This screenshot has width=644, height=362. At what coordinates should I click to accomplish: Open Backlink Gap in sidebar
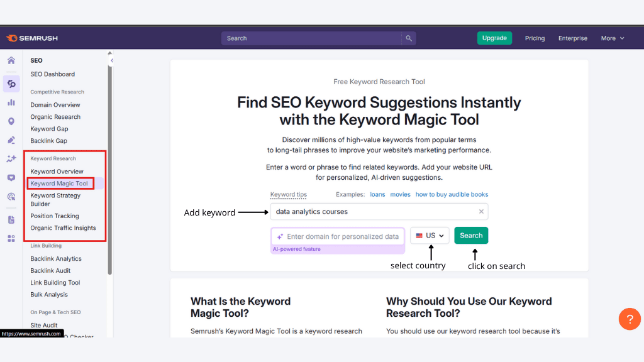(x=48, y=141)
